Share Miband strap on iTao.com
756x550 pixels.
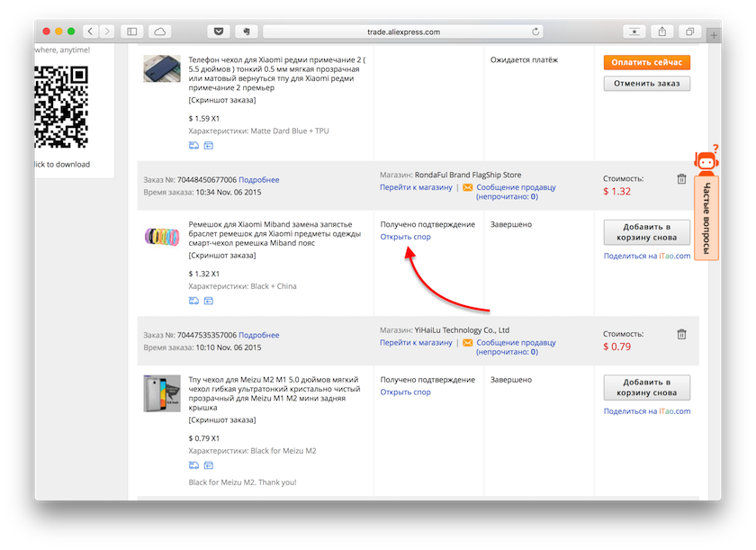(647, 256)
